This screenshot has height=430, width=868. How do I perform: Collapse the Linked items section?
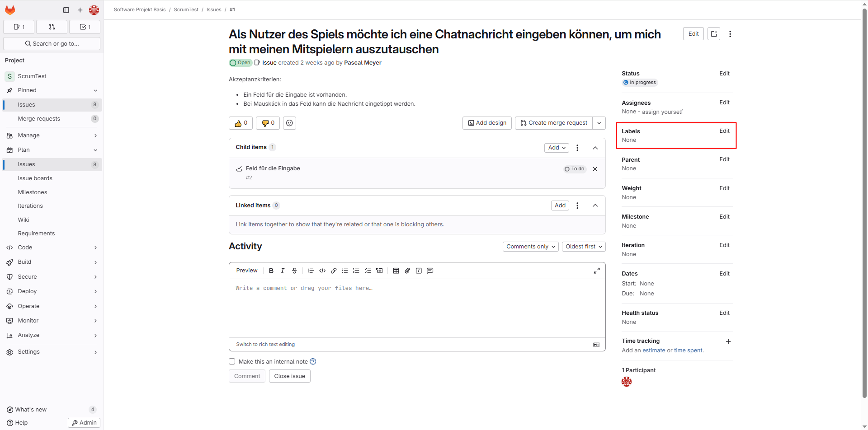click(595, 206)
